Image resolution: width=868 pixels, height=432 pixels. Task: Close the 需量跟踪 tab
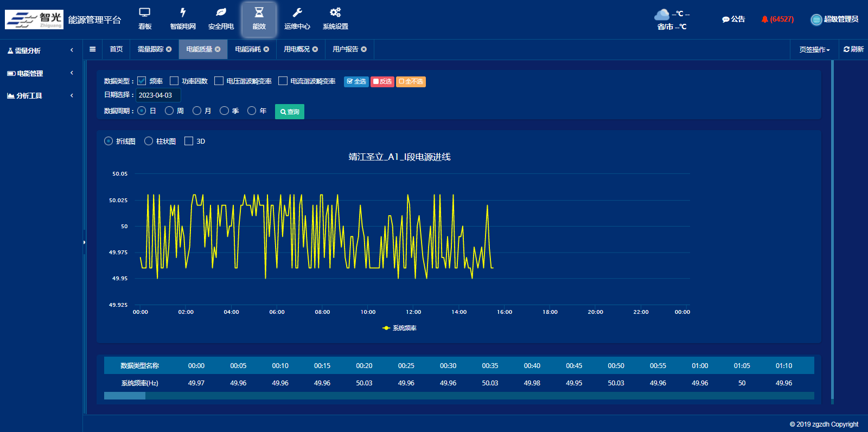169,49
